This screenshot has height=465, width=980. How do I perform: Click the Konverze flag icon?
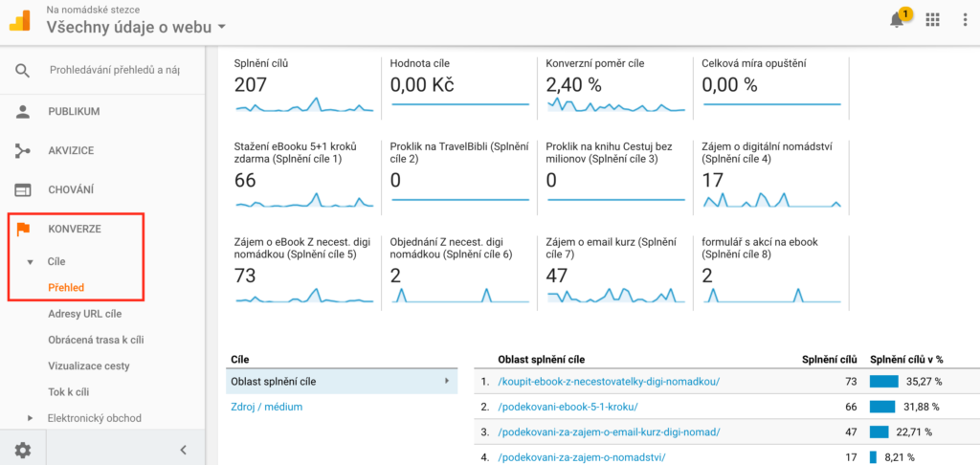[23, 229]
